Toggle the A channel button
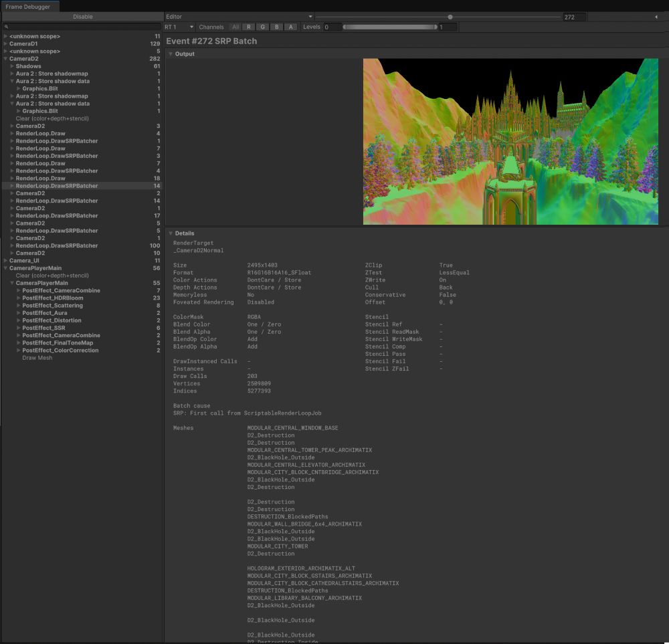 point(290,27)
